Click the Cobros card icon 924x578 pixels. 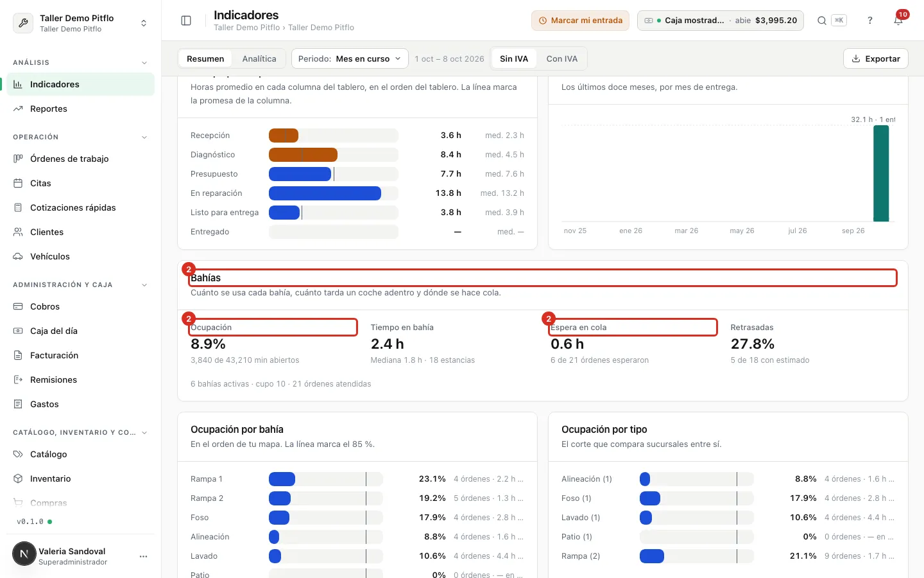(18, 306)
